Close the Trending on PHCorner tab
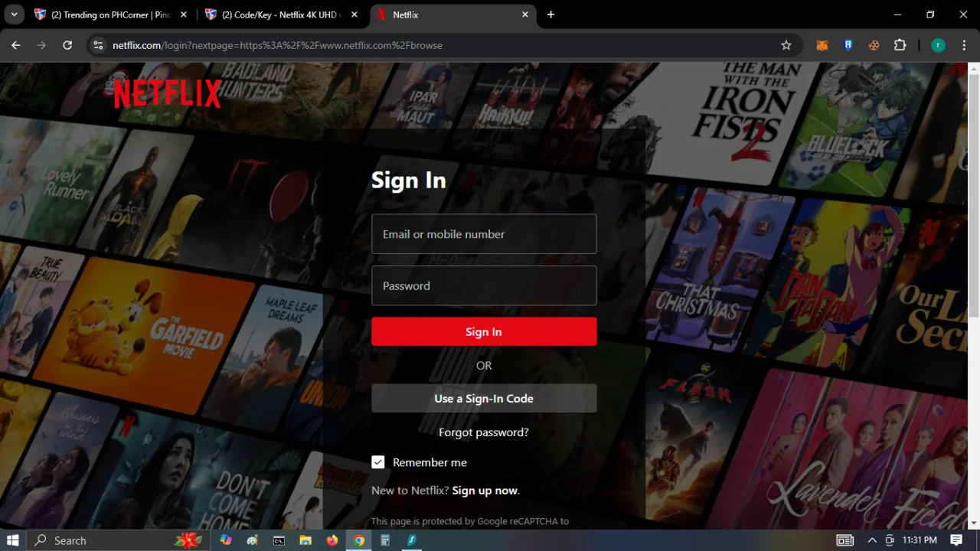This screenshot has width=980, height=551. pyautogui.click(x=184, y=15)
